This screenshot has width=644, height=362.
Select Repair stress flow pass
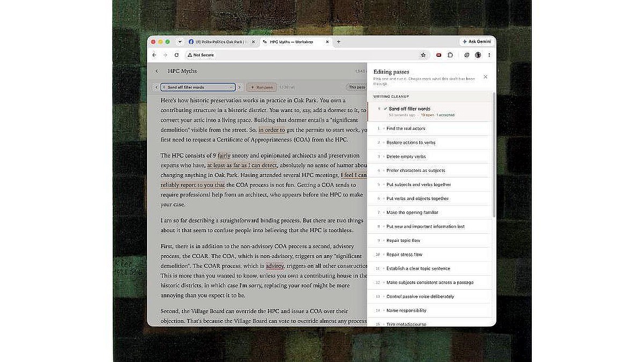(429, 254)
